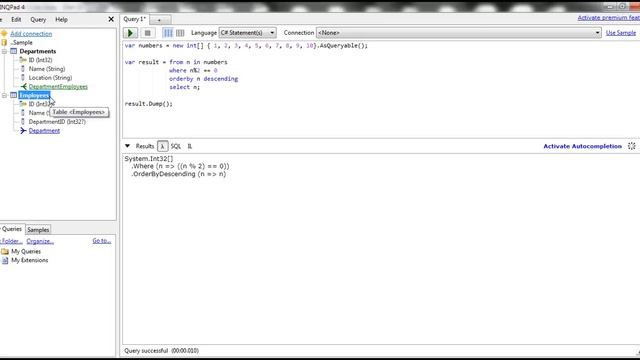The width and height of the screenshot is (640, 360).
Task: Click column icon next to DepartmentID (Int32?)
Action: coord(23,122)
